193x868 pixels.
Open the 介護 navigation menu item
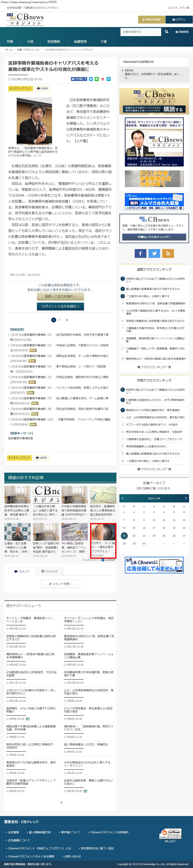[104, 41]
